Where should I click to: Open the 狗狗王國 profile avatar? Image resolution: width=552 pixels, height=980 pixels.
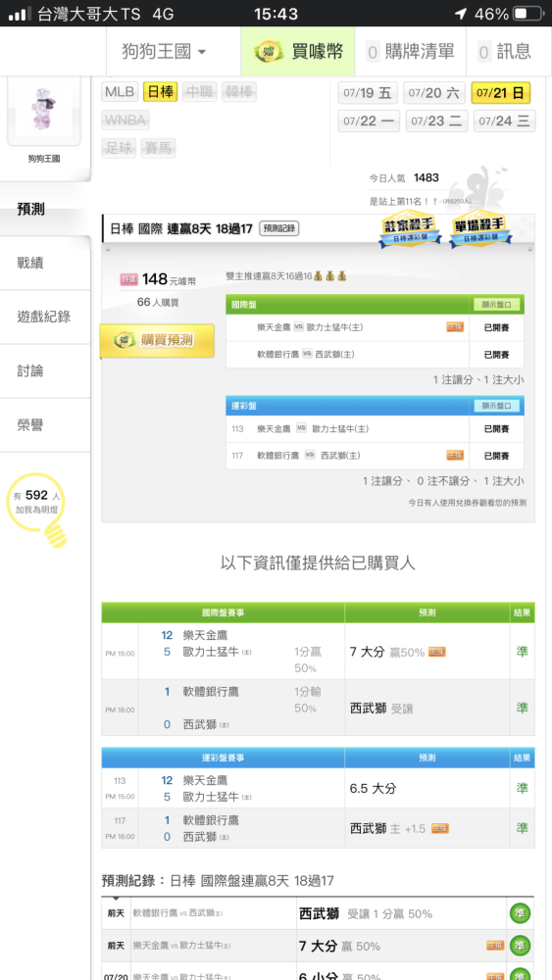point(44,111)
